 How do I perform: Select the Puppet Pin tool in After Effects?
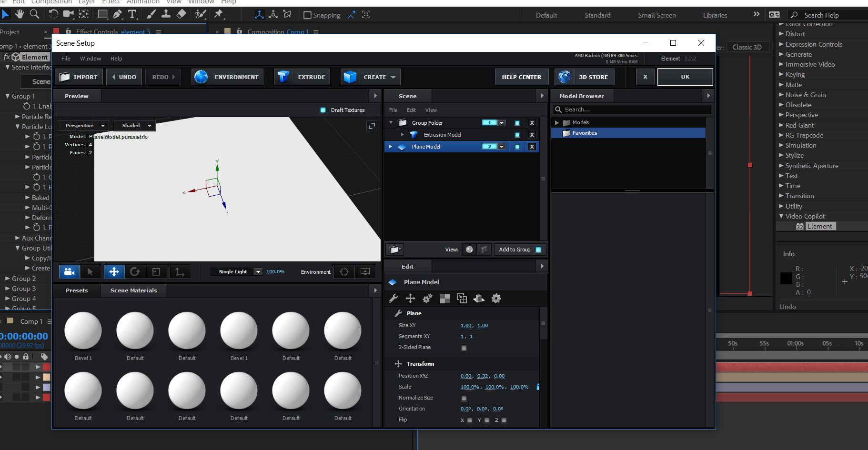point(219,14)
